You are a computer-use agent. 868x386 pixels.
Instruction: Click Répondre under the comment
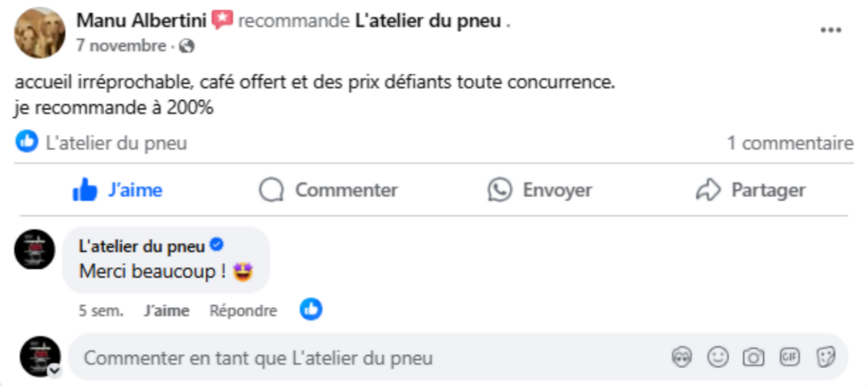point(243,311)
